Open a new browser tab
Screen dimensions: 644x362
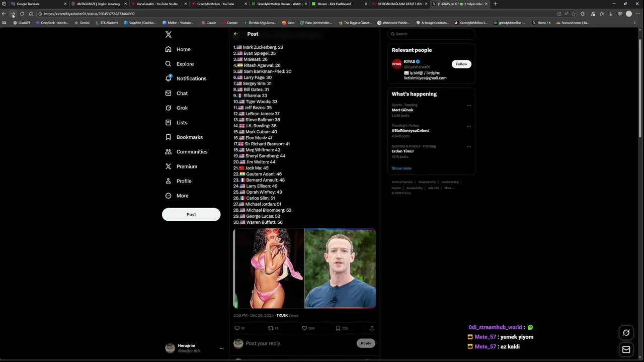(x=495, y=4)
